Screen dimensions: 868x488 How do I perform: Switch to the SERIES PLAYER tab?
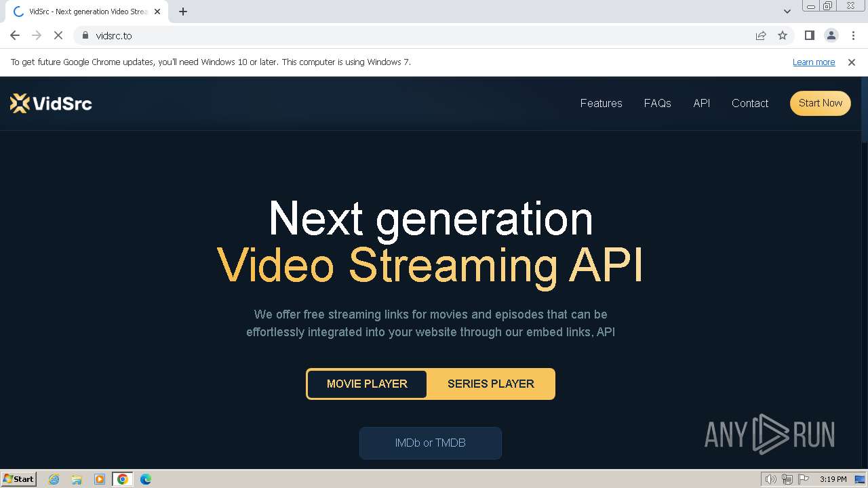coord(491,384)
